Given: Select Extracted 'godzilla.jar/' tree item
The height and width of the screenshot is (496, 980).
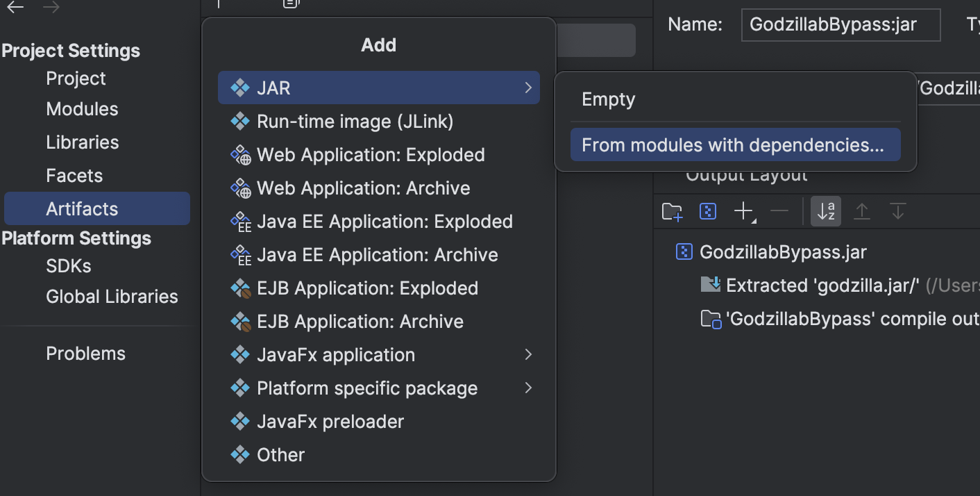Looking at the screenshot, I should [822, 286].
